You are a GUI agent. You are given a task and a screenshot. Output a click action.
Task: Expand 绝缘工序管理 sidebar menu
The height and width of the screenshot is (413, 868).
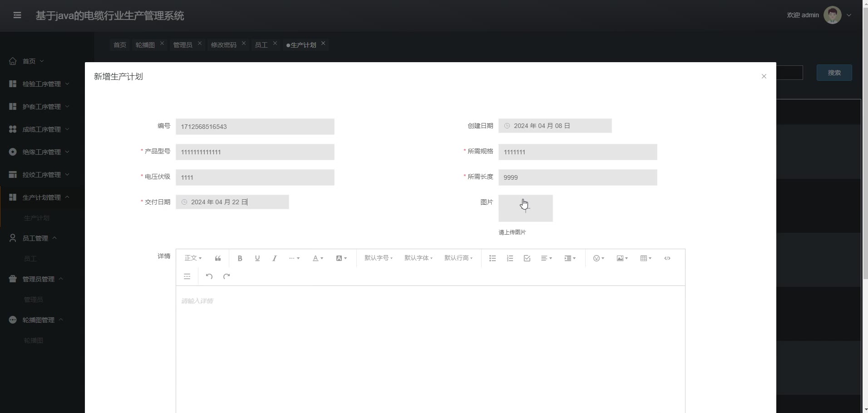(42, 152)
